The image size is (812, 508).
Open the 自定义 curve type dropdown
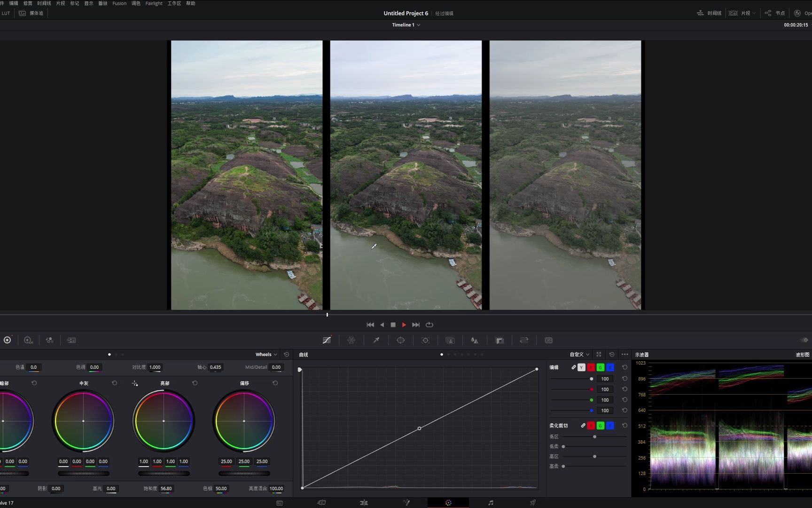579,355
